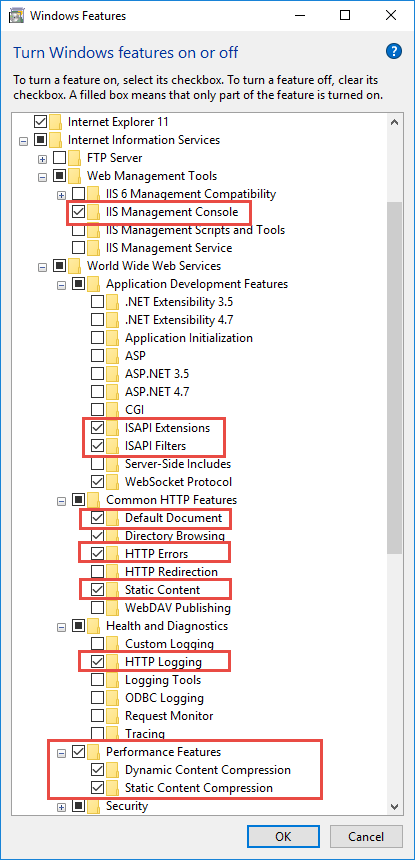
Task: Click the Cancel button
Action: (x=366, y=836)
